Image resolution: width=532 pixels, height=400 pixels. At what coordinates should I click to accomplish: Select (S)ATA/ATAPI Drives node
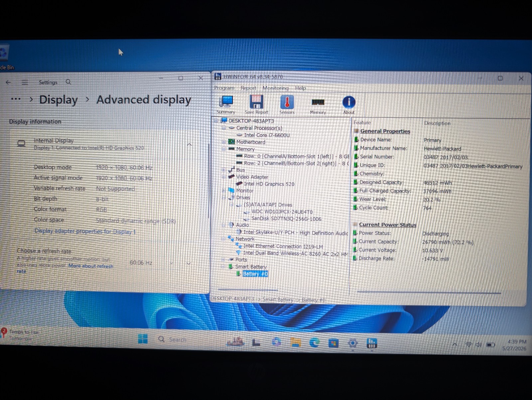tap(268, 205)
